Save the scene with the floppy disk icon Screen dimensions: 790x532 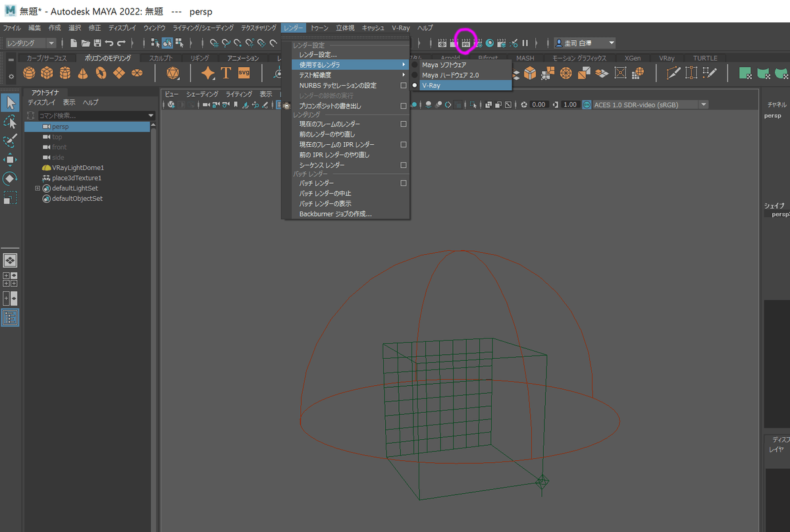(97, 43)
